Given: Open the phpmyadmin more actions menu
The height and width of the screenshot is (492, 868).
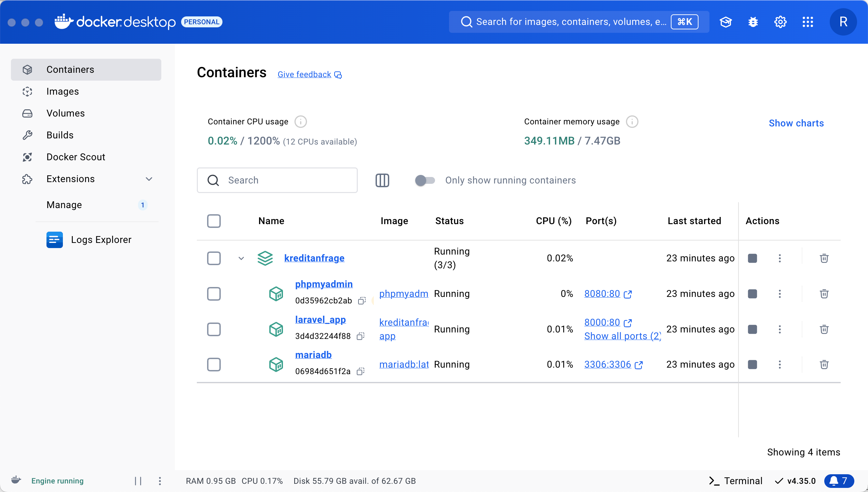Looking at the screenshot, I should [780, 294].
